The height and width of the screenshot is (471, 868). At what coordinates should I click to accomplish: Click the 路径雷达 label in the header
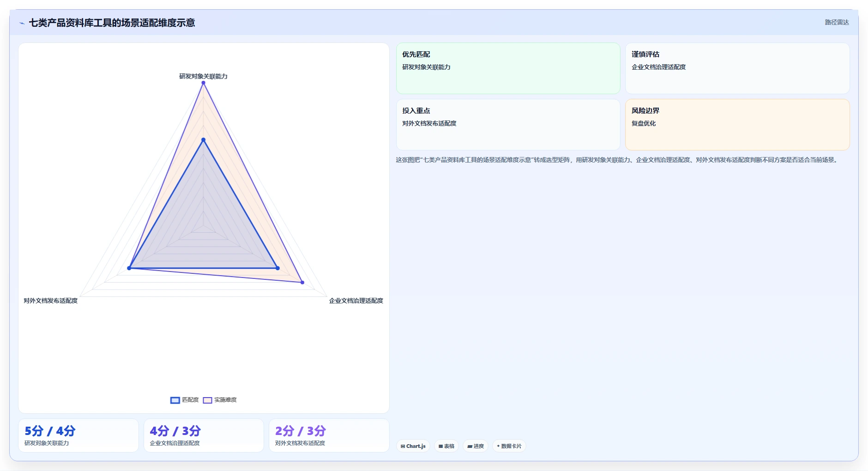pos(837,22)
